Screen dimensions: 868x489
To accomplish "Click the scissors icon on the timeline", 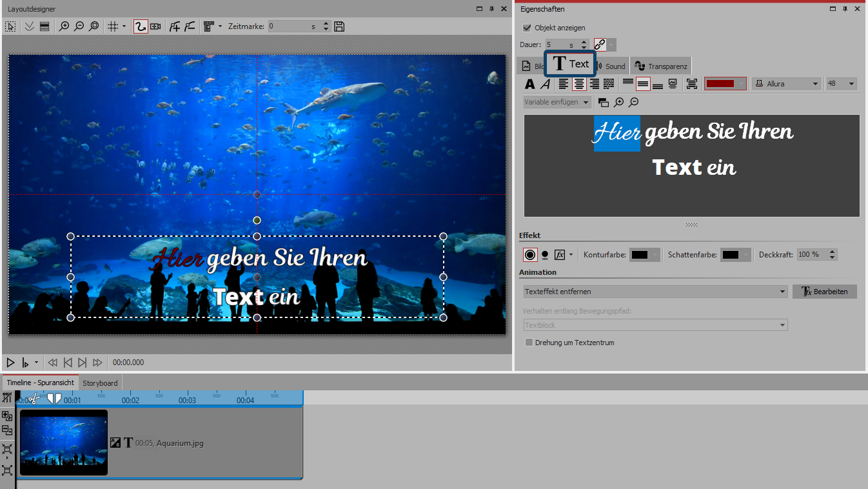I will pyautogui.click(x=34, y=399).
